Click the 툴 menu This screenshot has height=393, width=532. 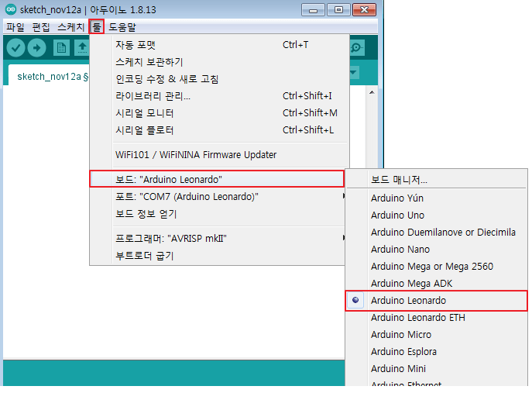click(96, 27)
